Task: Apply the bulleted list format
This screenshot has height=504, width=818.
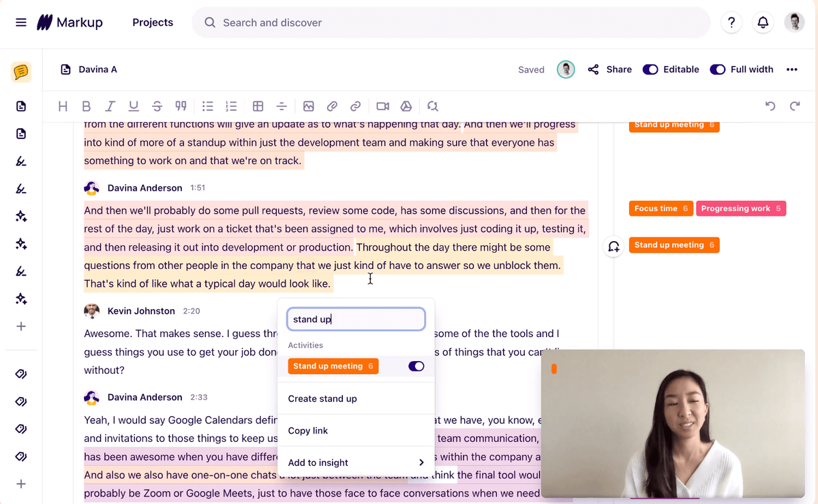Action: pyautogui.click(x=207, y=106)
